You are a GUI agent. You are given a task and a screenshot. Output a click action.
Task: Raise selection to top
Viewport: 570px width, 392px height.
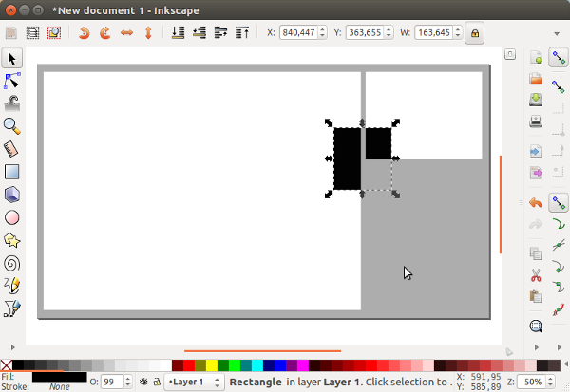(x=241, y=32)
